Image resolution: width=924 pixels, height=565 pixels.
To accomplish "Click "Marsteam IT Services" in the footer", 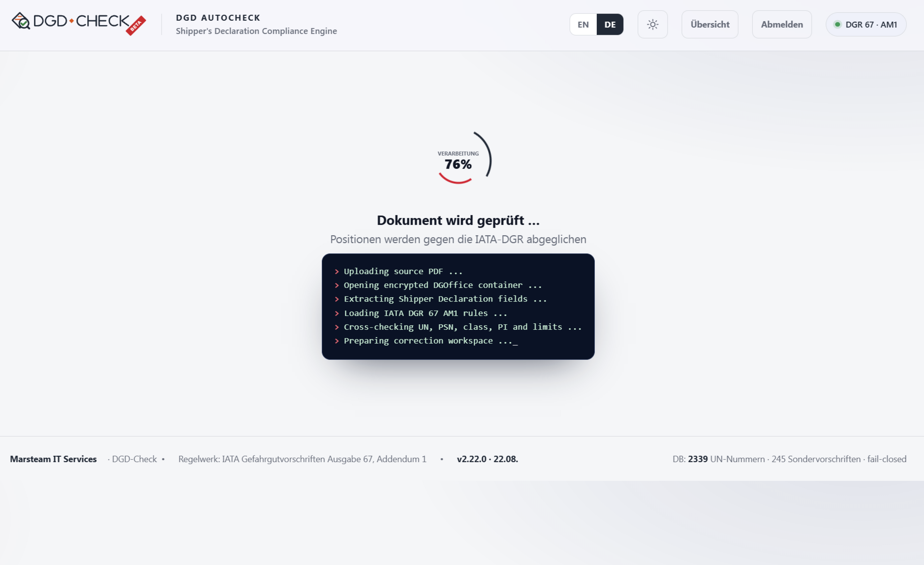I will pos(53,459).
